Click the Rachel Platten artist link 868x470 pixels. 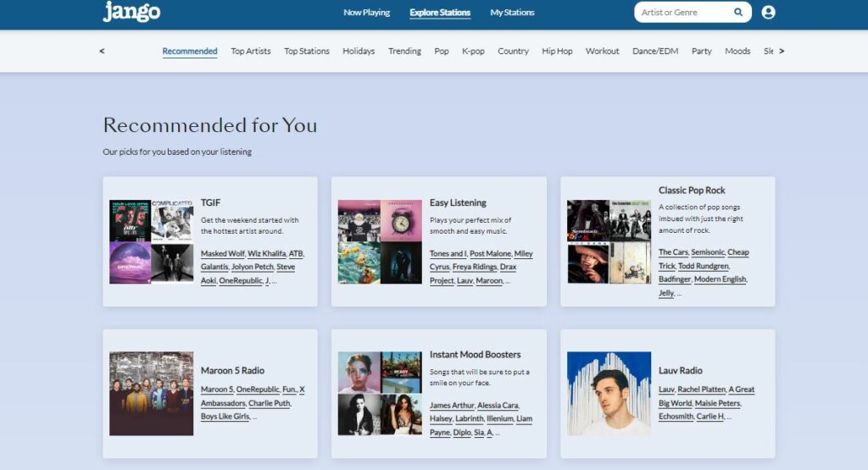click(701, 390)
